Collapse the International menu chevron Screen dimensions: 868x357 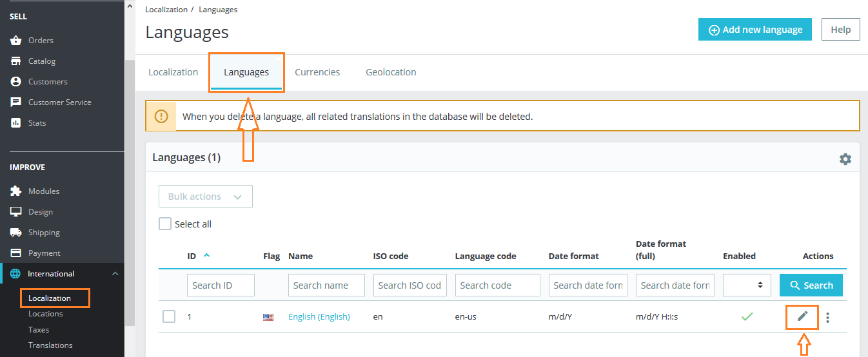(x=115, y=274)
